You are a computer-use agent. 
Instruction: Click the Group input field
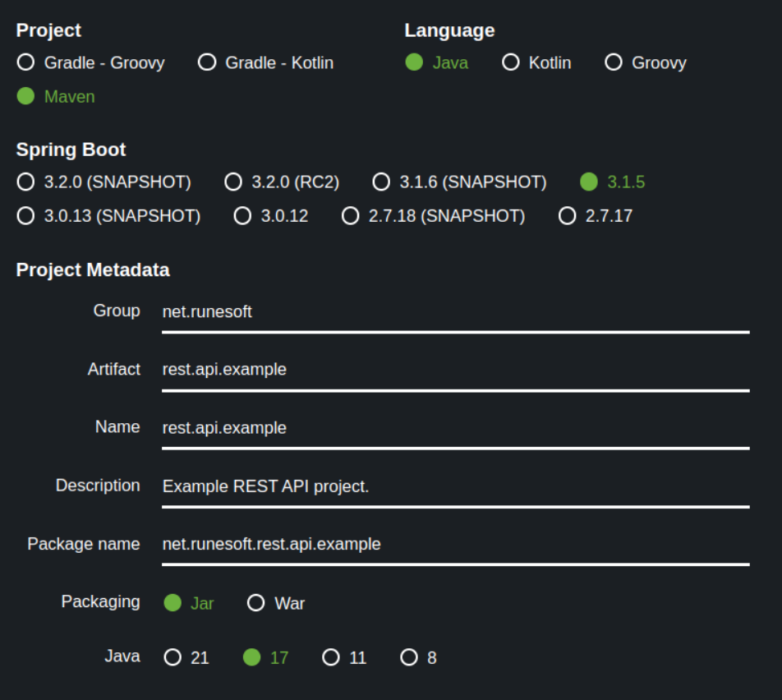[455, 312]
